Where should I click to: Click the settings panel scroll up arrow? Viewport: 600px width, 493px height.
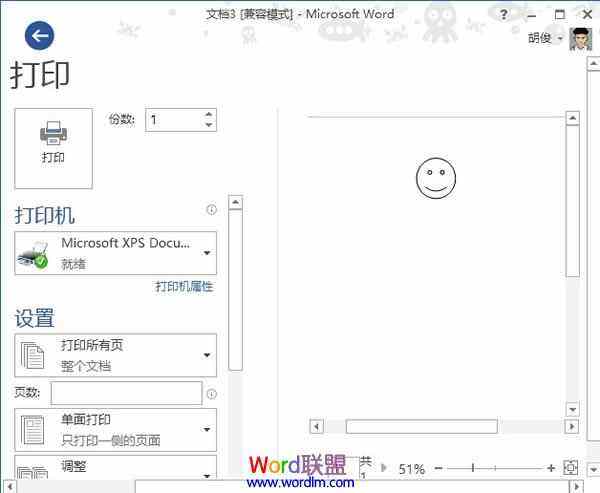(x=235, y=202)
